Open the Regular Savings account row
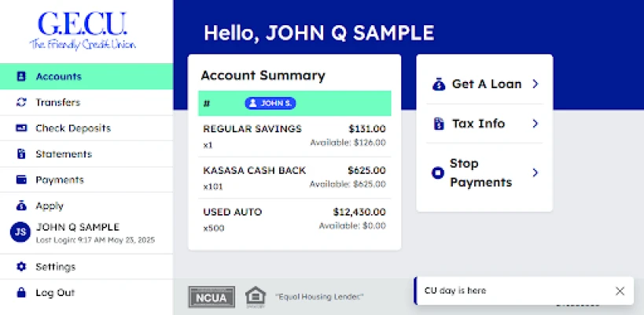Screen dimensions: 644x315 click(x=294, y=135)
